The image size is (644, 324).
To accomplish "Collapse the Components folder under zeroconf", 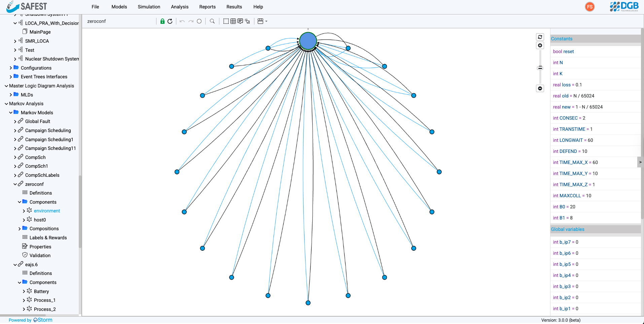I will (x=19, y=202).
